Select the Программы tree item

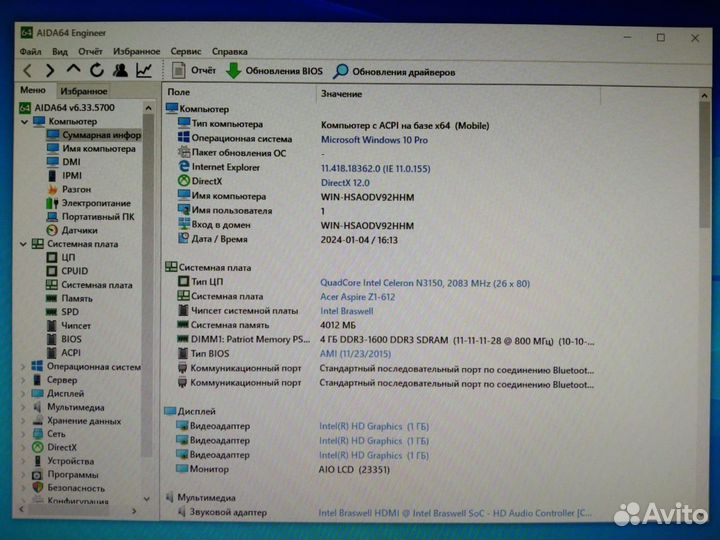(65, 474)
